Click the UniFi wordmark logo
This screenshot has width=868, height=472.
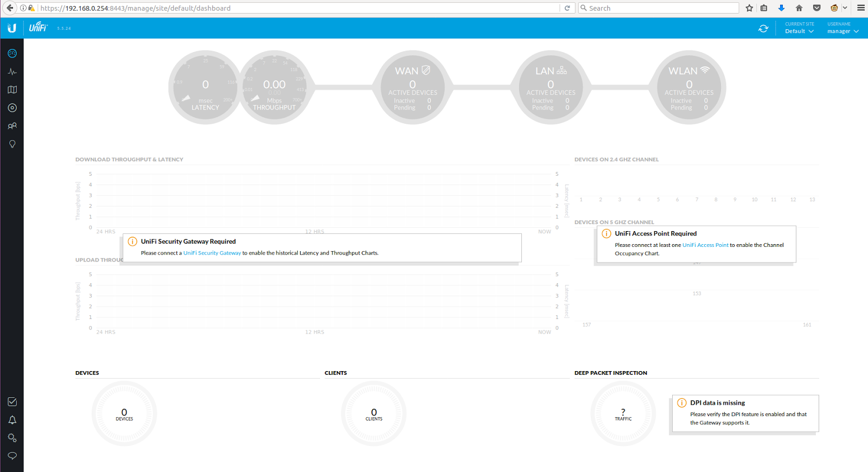(38, 27)
